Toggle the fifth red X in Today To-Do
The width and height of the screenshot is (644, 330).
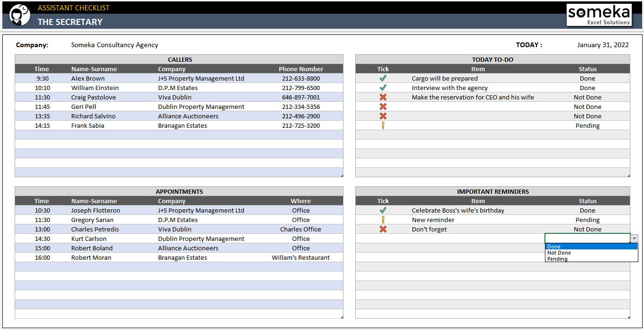tap(383, 116)
